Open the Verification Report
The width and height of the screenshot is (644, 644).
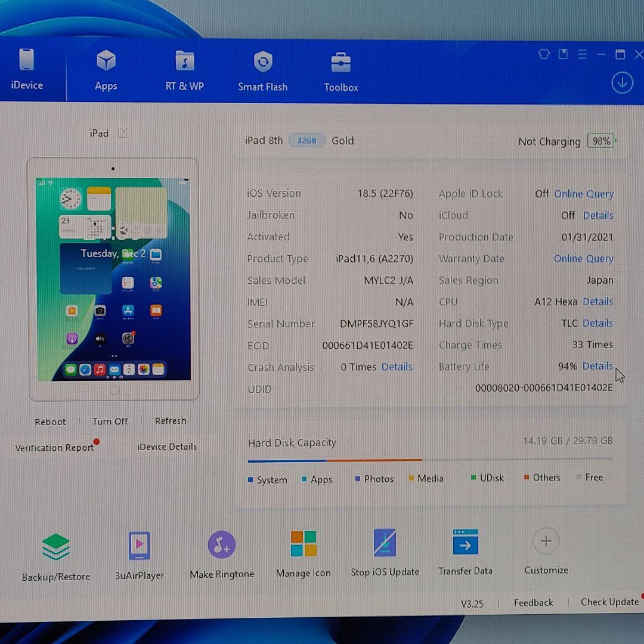tap(54, 447)
